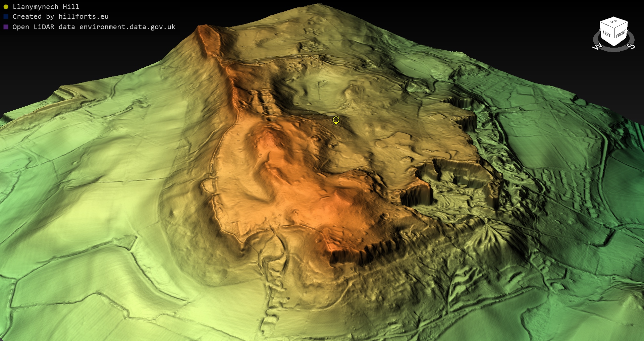The height and width of the screenshot is (341, 644).
Task: Open the environment.data.gov.uk link
Action: click(x=127, y=27)
